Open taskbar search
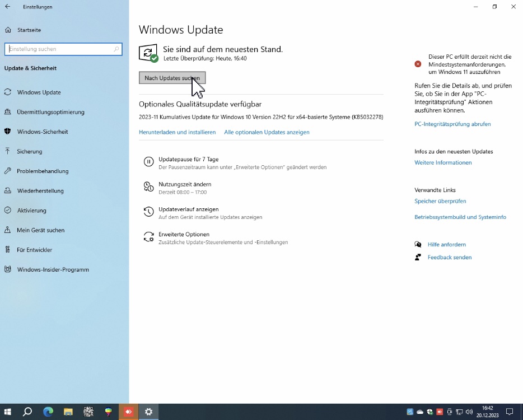This screenshot has height=420, width=523. (27, 412)
